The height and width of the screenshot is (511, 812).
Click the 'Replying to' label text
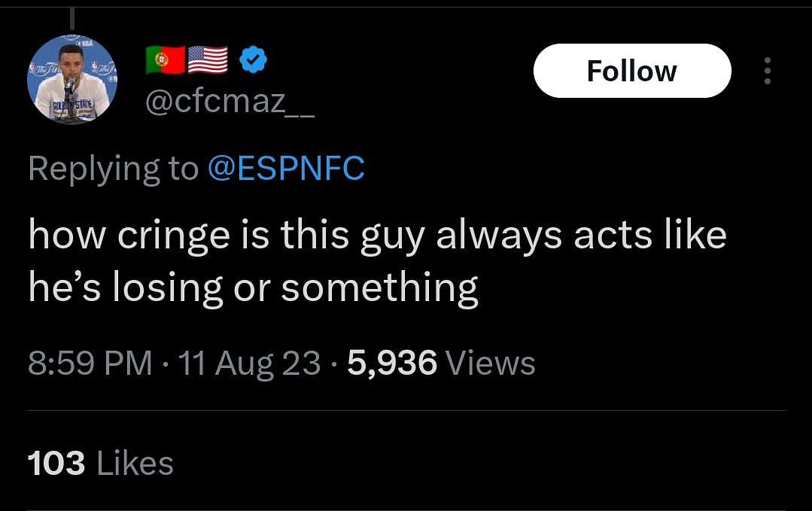[113, 169]
